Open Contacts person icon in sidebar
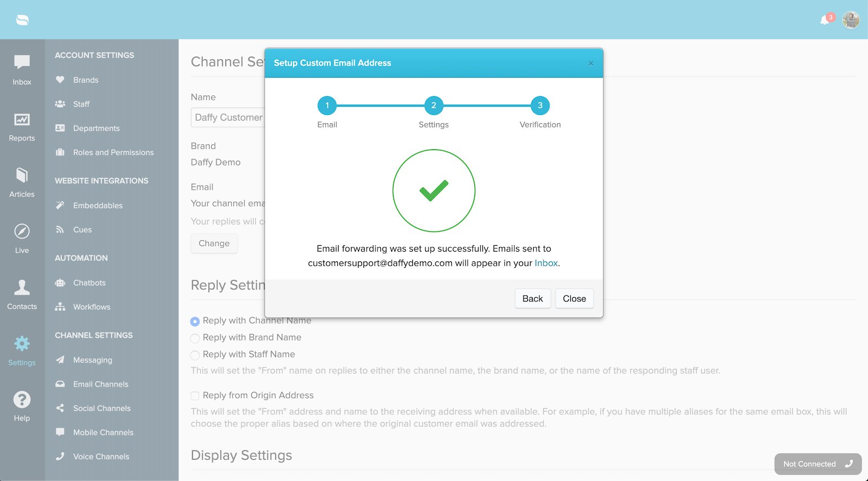This screenshot has height=481, width=868. click(22, 287)
